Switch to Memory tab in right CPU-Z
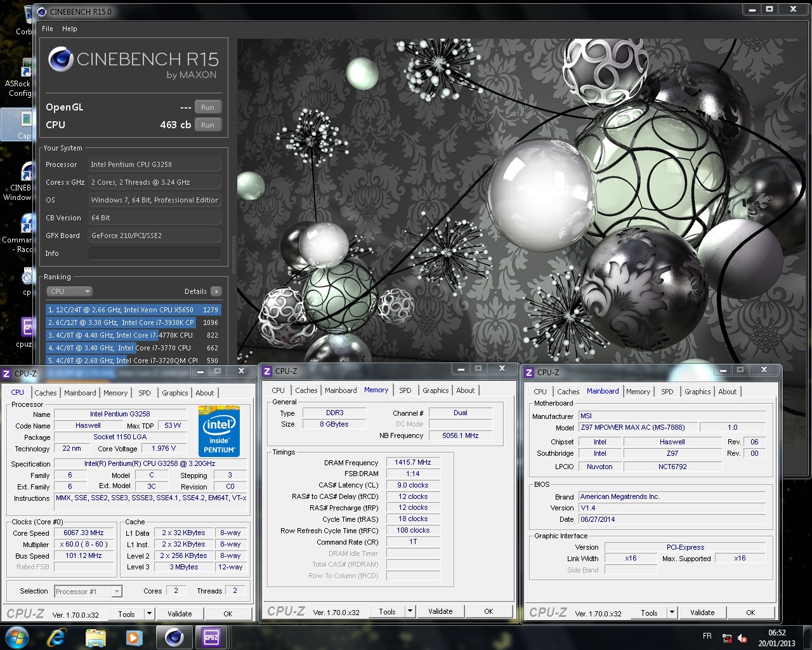The width and height of the screenshot is (812, 650). (x=638, y=392)
